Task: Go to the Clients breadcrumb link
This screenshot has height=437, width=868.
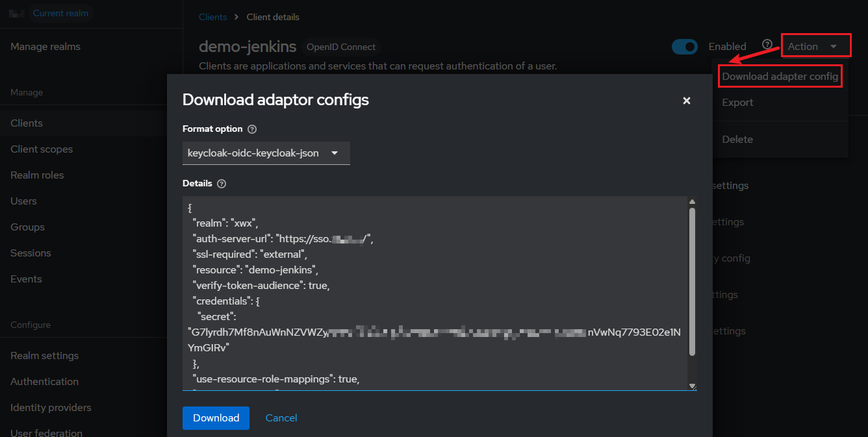Action: pyautogui.click(x=213, y=17)
